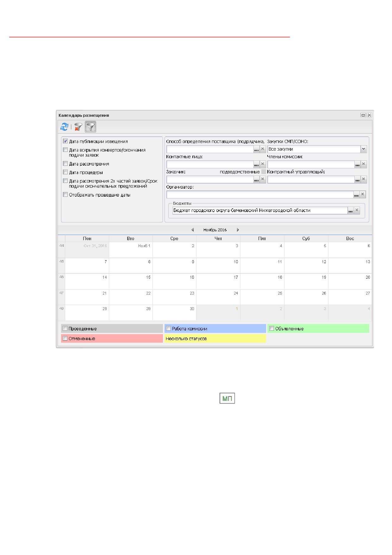Screen dimensions: 392x555
Task: Click the Бюджет городского округа Семеновский field
Action: [260, 210]
